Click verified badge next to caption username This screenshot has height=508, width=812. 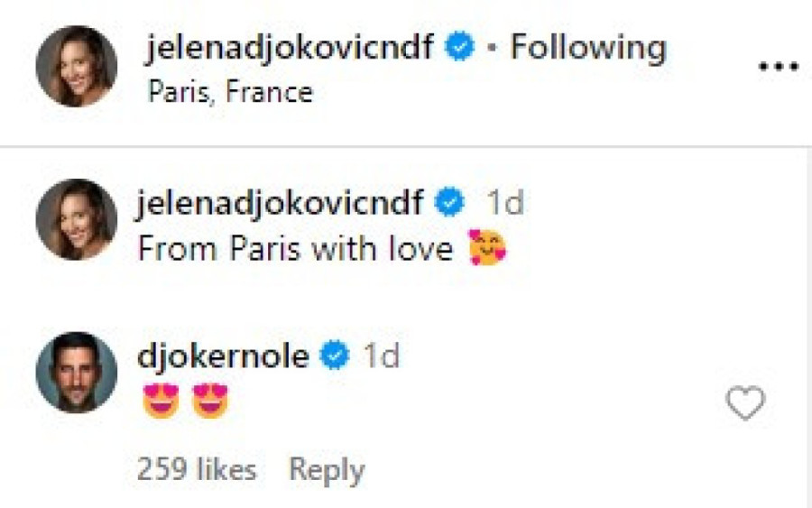click(x=449, y=204)
